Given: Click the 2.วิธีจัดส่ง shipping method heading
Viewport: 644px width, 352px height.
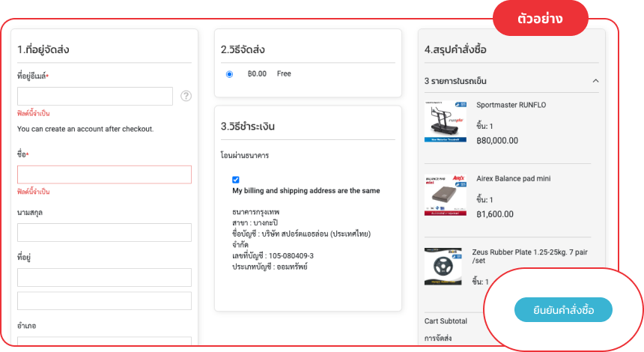Looking at the screenshot, I should click(x=243, y=49).
